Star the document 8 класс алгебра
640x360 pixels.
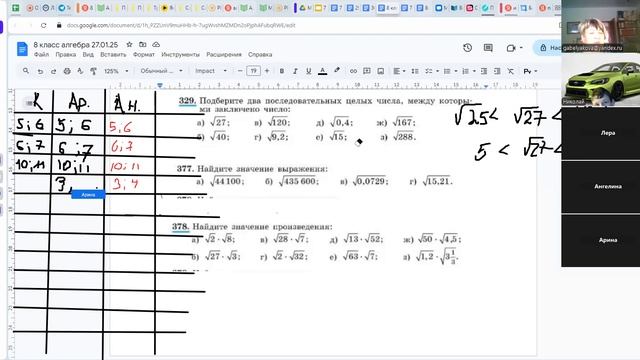(x=129, y=44)
